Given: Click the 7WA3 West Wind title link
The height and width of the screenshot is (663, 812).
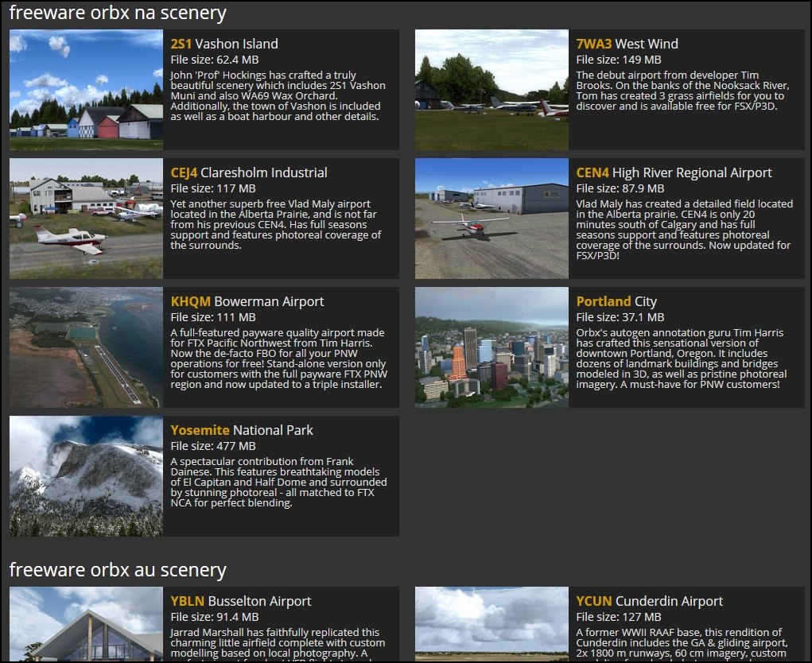Looking at the screenshot, I should [627, 44].
